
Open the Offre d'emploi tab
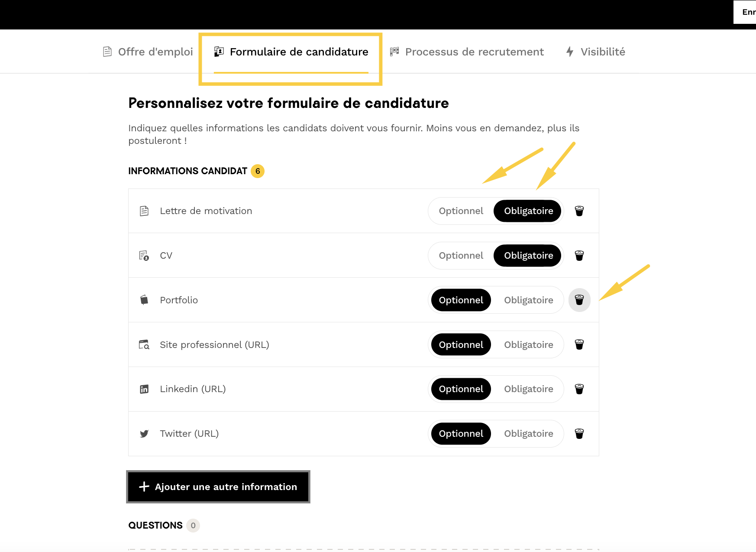[x=148, y=52]
